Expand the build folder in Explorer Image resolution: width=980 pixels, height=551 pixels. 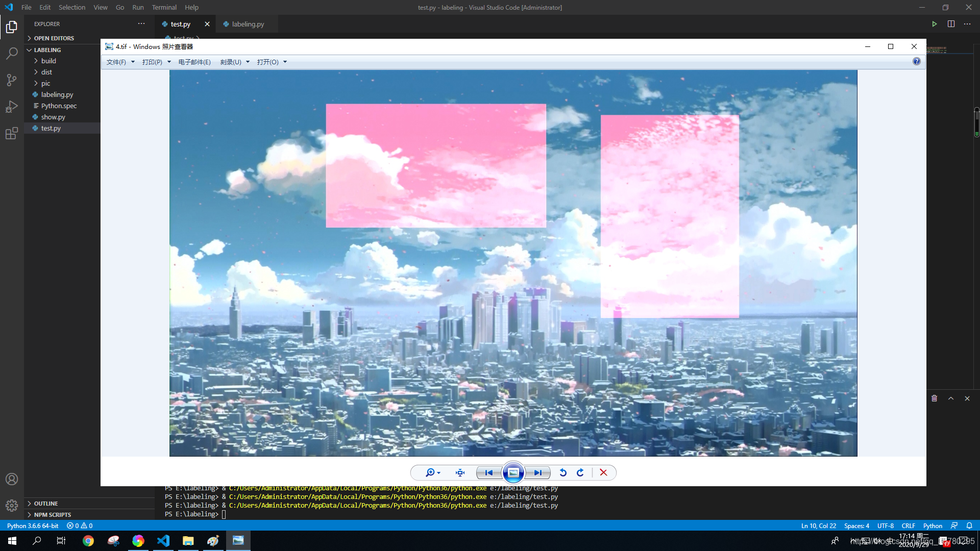48,61
